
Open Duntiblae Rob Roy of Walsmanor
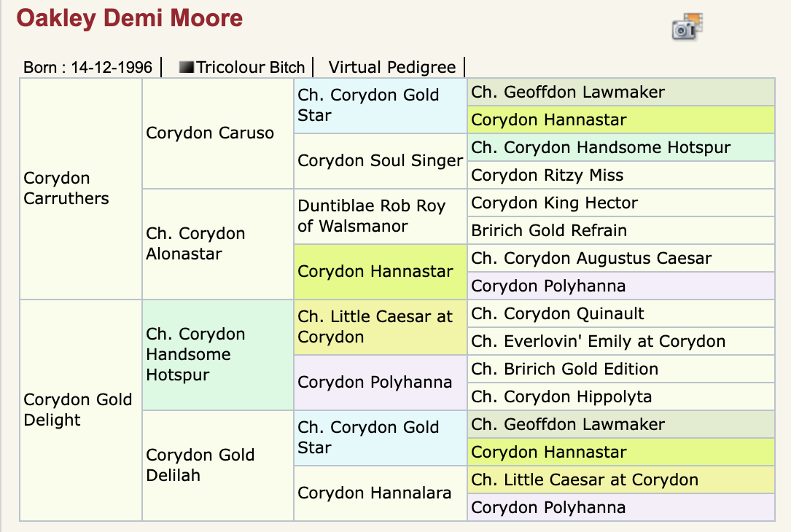coord(372,216)
